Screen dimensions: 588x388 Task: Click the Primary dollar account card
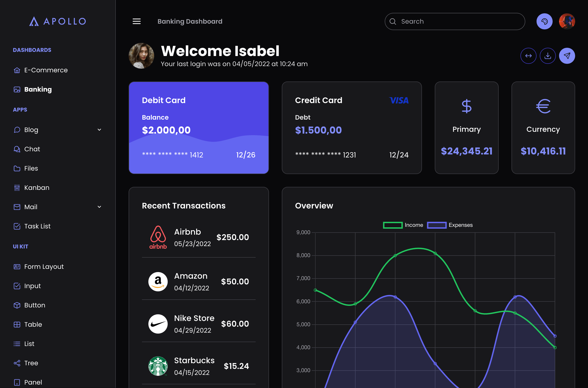coord(466,128)
